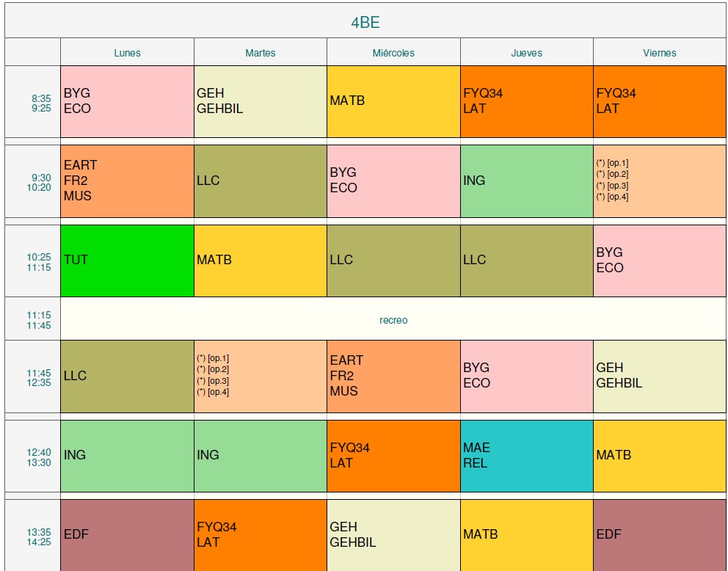Select the turquoise MAE REL cell

point(526,456)
